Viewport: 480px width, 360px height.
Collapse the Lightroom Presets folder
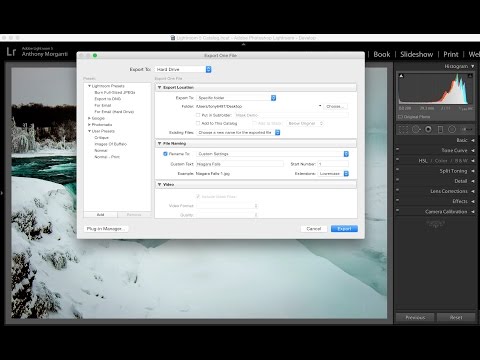(89, 86)
